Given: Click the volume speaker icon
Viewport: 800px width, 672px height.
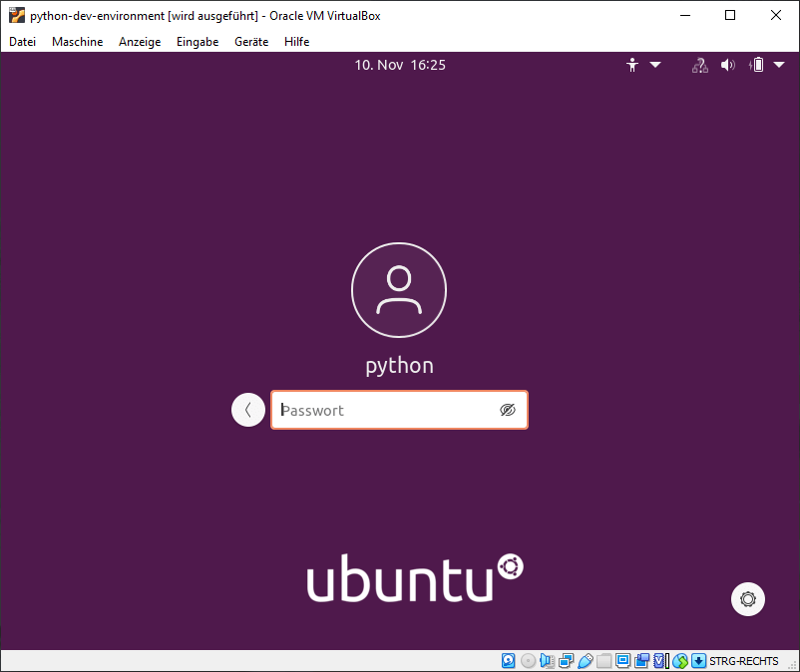Looking at the screenshot, I should point(728,65).
